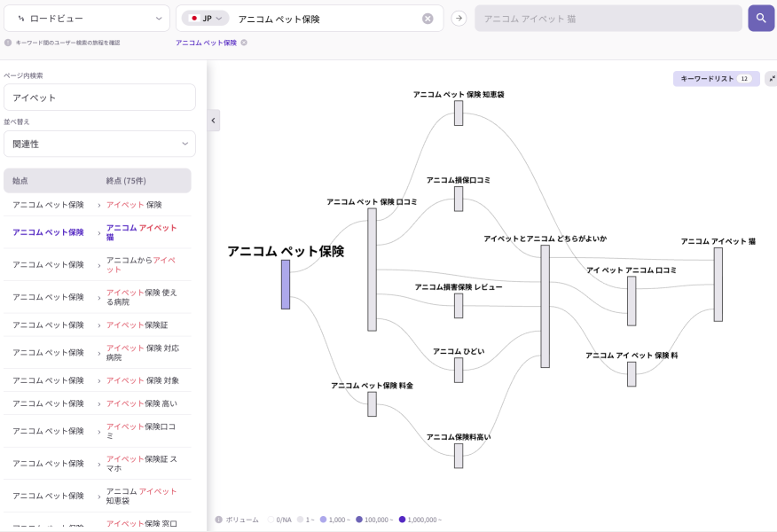The width and height of the screenshot is (777, 532).
Task: Click the アニコム ペット 保険 口コミ node
Action: coord(373,270)
